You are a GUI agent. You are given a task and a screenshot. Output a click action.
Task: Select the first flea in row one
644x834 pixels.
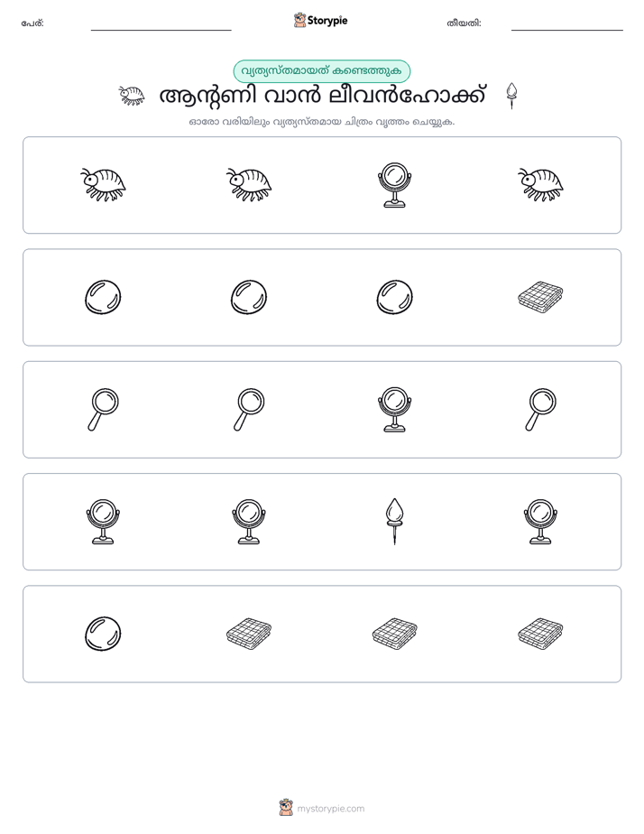click(x=103, y=185)
